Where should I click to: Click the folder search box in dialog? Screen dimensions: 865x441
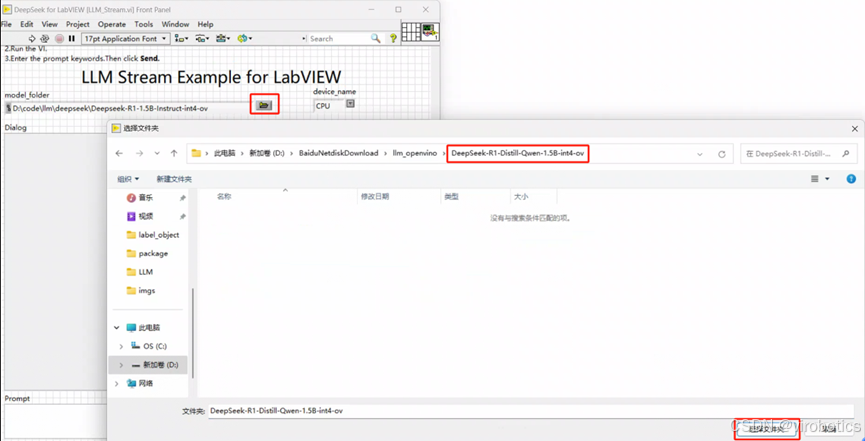point(798,155)
